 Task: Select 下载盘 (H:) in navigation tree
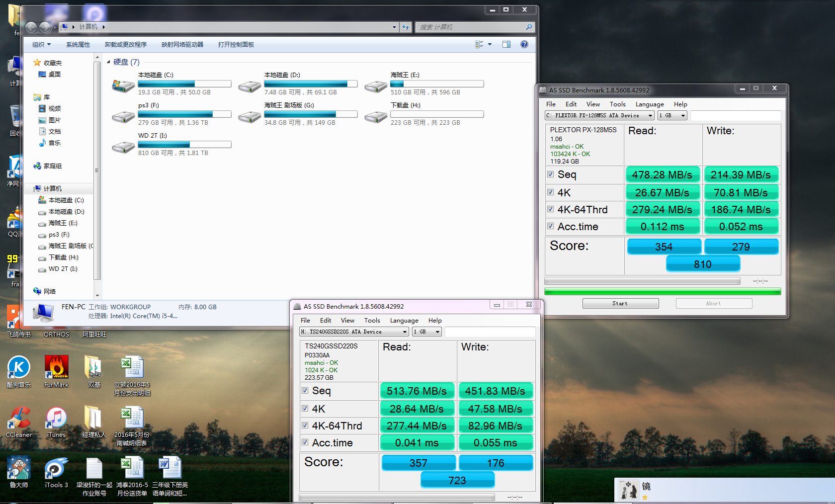(x=63, y=257)
